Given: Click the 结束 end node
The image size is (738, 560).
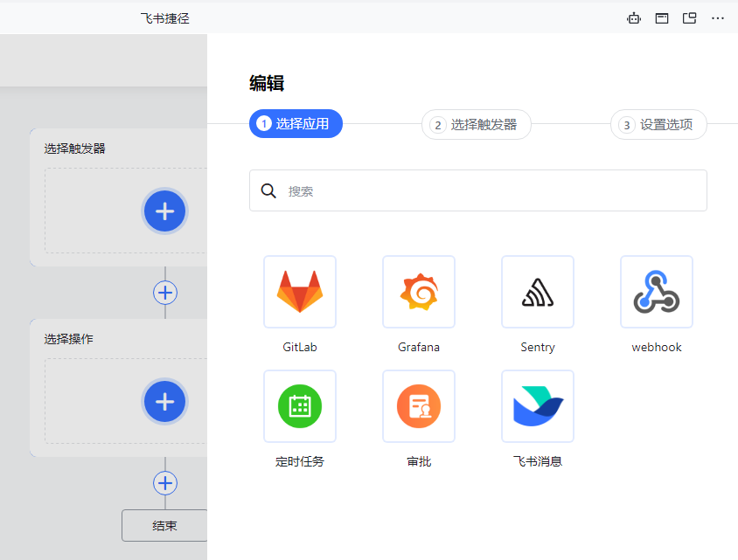Looking at the screenshot, I should [164, 526].
